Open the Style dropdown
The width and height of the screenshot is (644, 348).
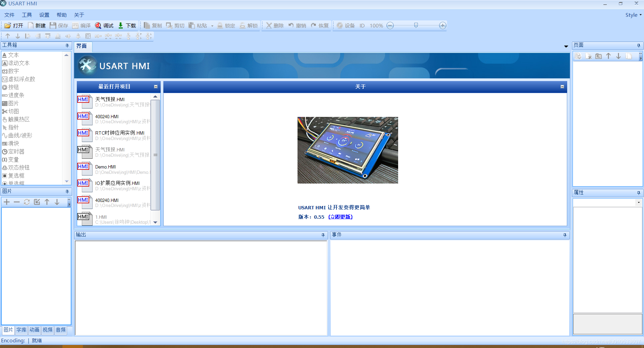pyautogui.click(x=634, y=15)
